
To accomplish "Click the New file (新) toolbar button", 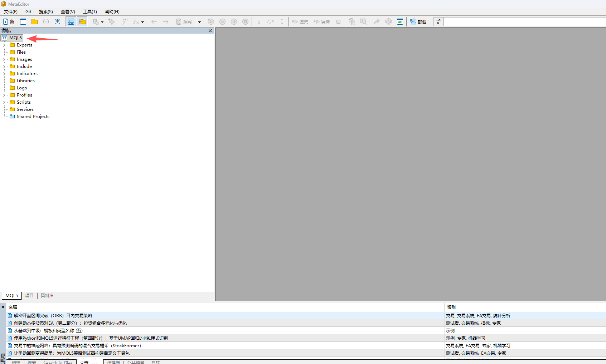I will 9,22.
